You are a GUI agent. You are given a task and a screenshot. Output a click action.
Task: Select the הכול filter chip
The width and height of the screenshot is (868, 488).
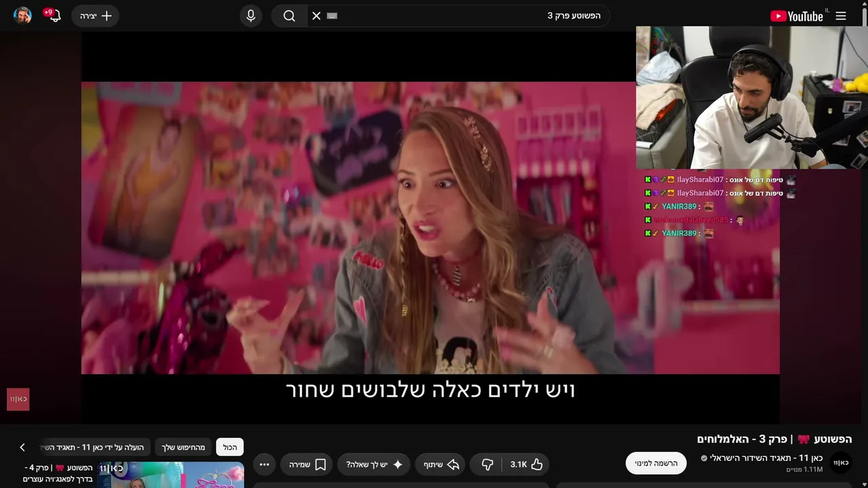[230, 447]
